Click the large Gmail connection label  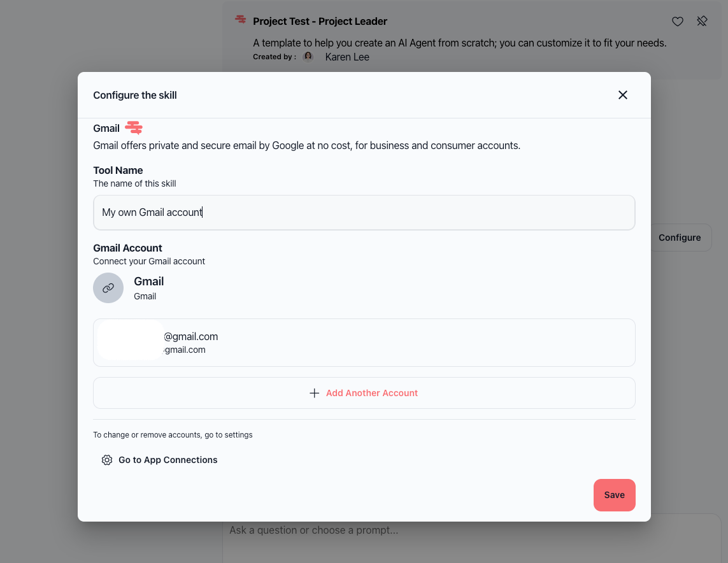point(148,281)
